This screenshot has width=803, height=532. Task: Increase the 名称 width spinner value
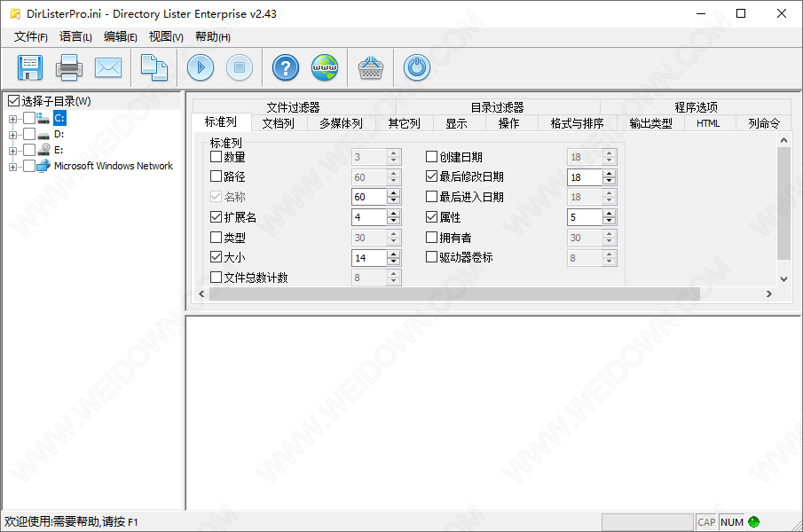tap(393, 193)
